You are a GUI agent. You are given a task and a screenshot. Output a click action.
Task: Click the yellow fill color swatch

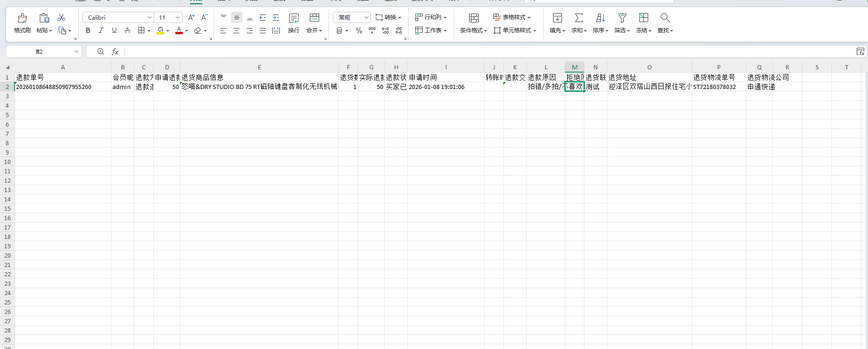coord(160,30)
